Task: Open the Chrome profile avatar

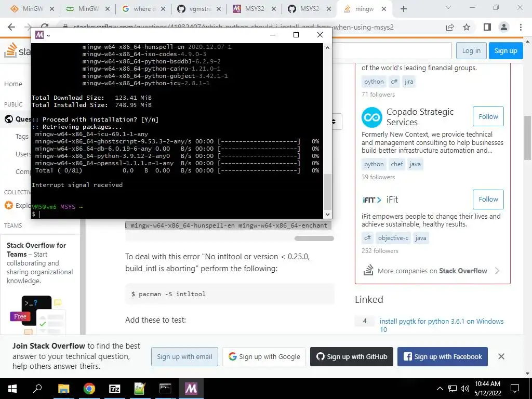Action: point(504,27)
